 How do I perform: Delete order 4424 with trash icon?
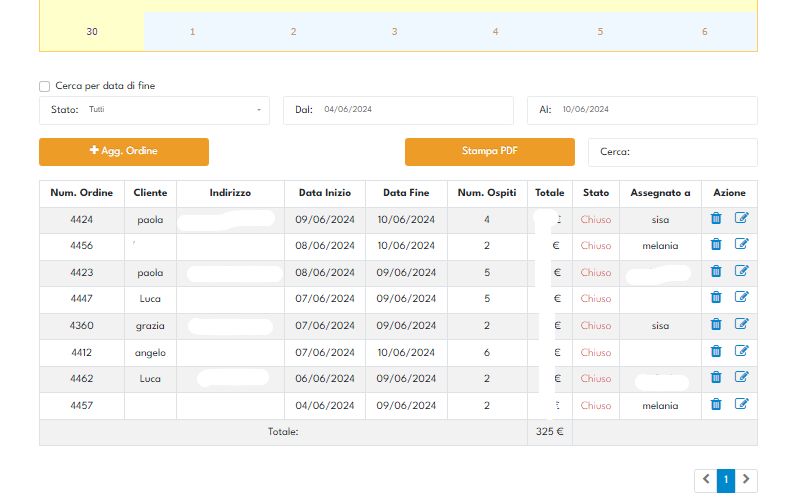pos(716,218)
